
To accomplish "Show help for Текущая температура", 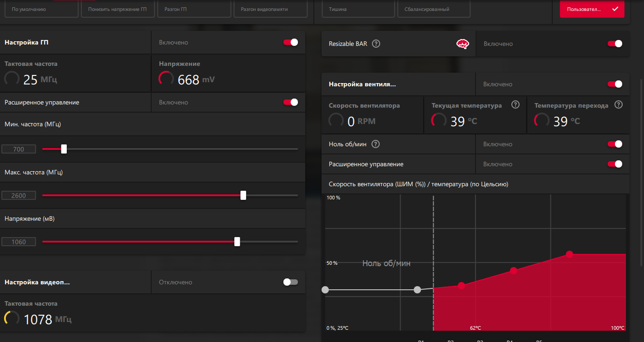I will [515, 105].
